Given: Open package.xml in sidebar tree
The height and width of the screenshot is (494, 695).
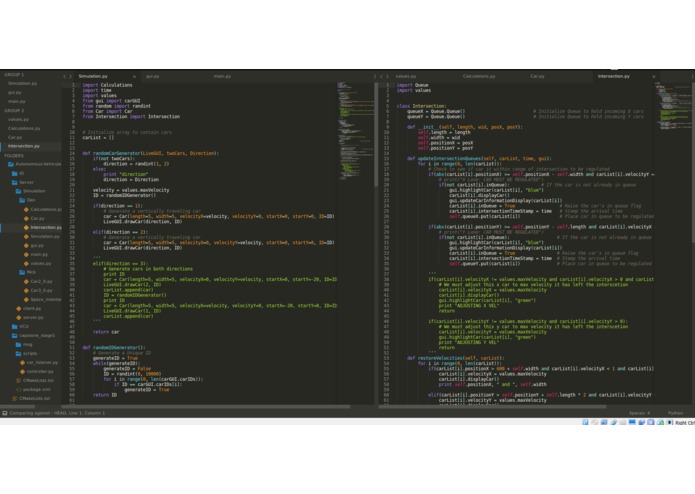Looking at the screenshot, I should (36, 389).
